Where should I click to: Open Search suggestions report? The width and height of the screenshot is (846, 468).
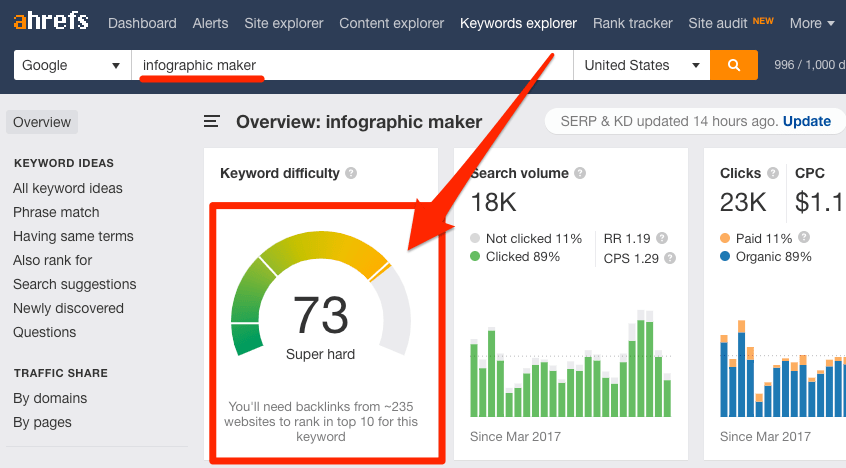[74, 284]
